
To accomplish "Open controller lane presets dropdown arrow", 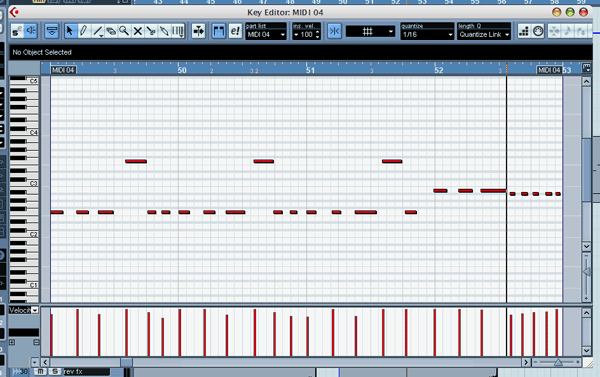I will (34, 362).
